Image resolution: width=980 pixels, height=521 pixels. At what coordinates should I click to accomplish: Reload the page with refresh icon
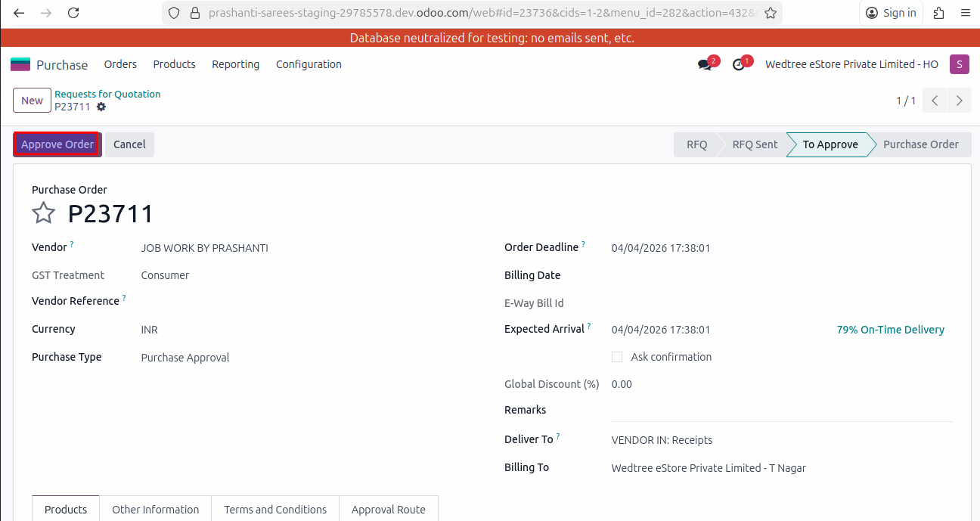click(73, 13)
